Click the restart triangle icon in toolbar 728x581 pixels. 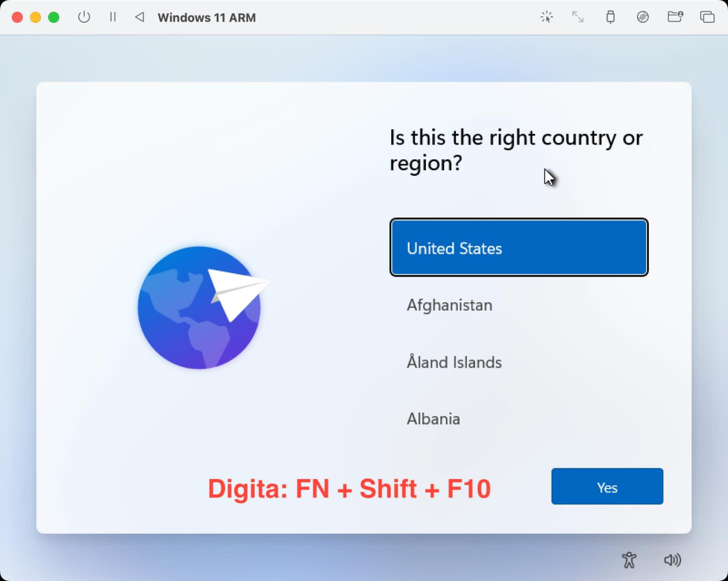click(x=139, y=17)
